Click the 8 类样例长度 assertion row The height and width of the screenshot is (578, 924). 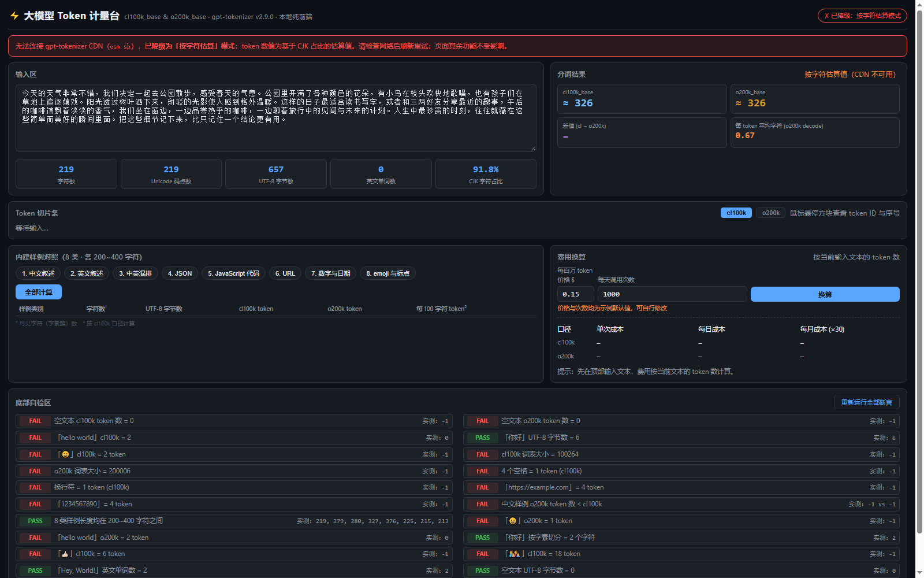coord(234,521)
